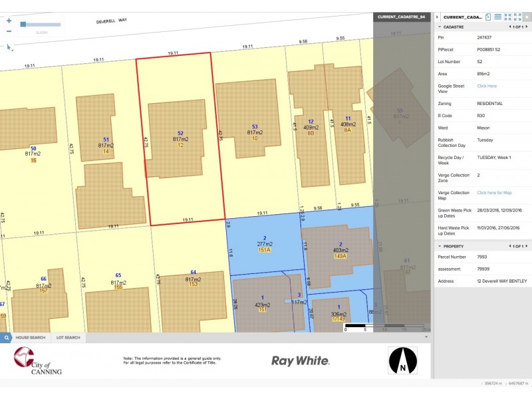Select the 403m2 lot at 149A
This screenshot has width=532, height=399.
click(x=340, y=251)
